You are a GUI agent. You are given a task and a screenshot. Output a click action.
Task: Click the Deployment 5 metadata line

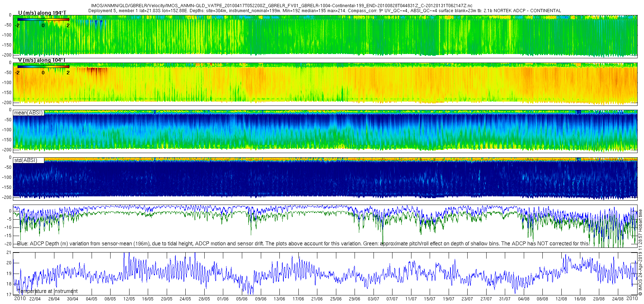point(325,11)
